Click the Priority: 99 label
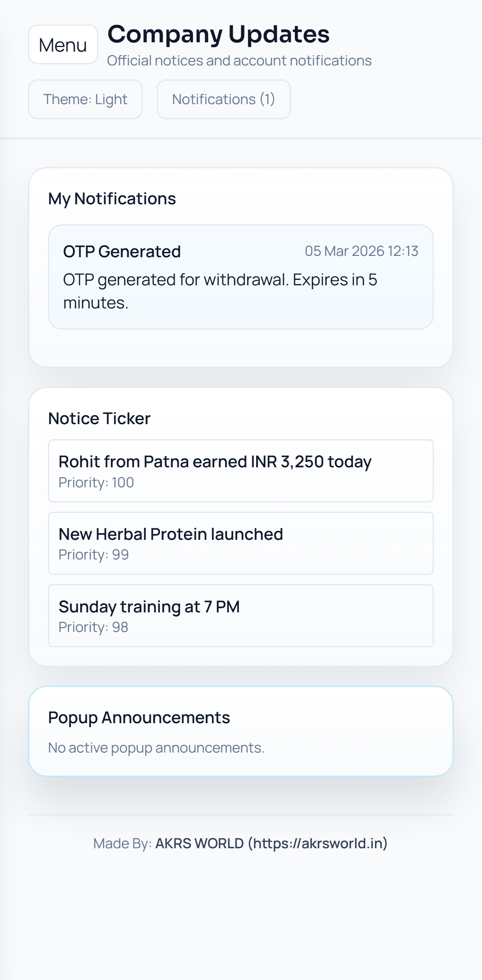482x980 pixels. click(94, 555)
